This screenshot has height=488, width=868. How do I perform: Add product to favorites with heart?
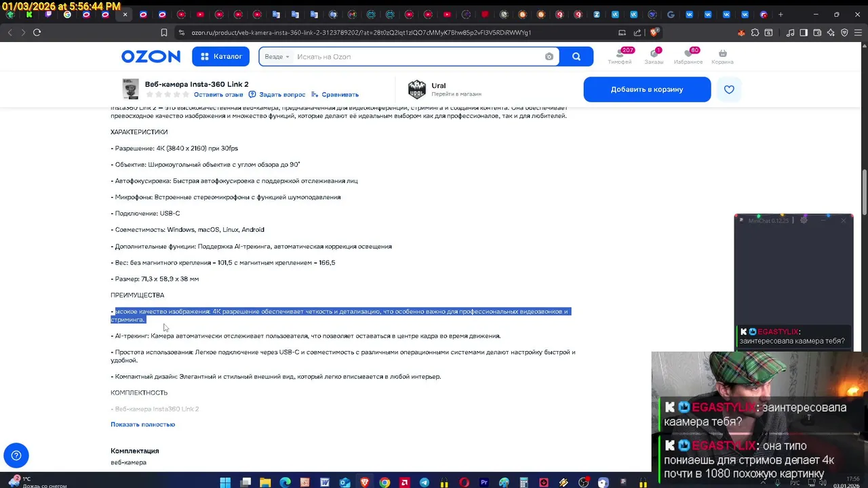(729, 89)
